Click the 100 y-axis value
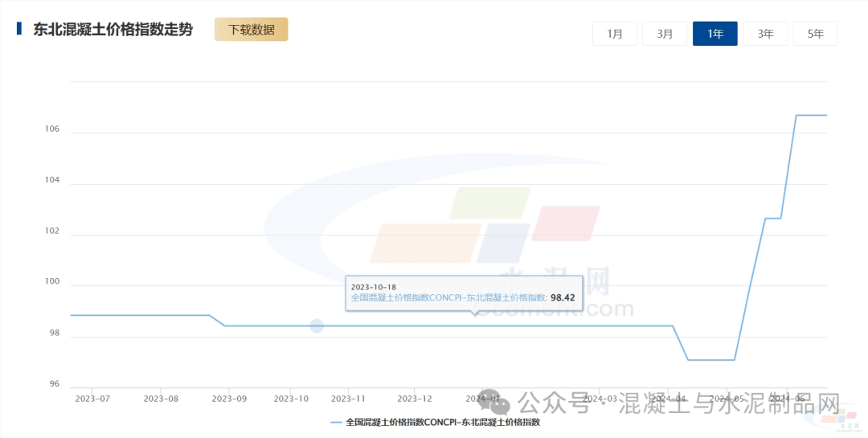This screenshot has width=868, height=438. 52,281
